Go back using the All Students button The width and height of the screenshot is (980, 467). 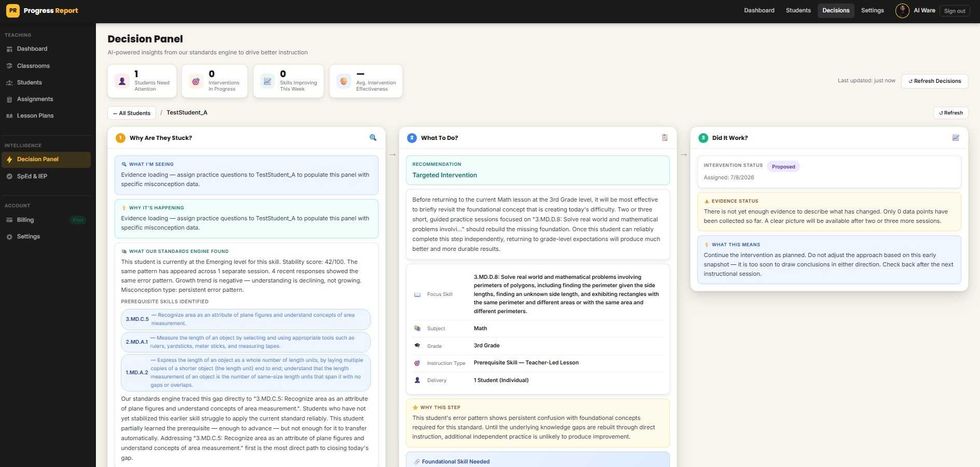132,113
